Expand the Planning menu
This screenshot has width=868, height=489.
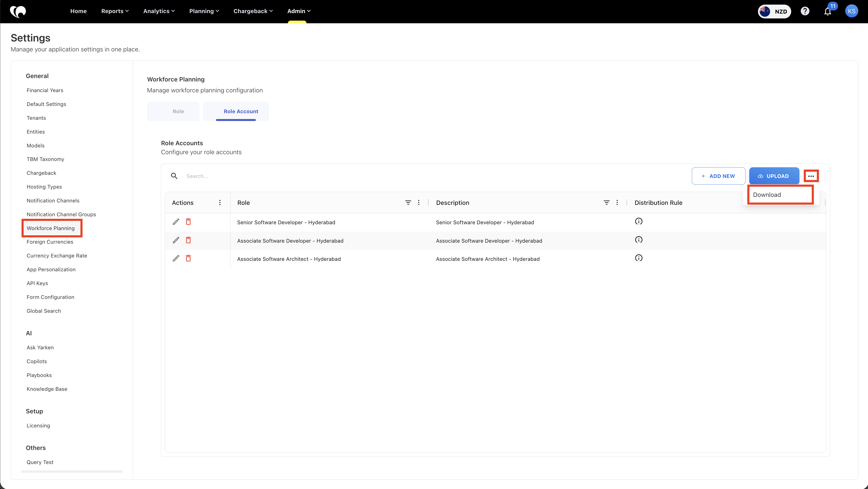click(204, 11)
